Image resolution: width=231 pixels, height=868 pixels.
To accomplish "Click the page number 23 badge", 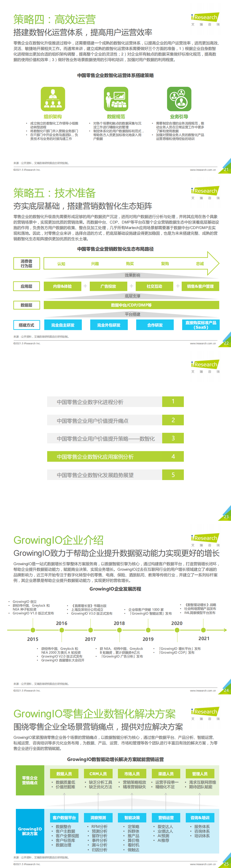I will point(226,516).
